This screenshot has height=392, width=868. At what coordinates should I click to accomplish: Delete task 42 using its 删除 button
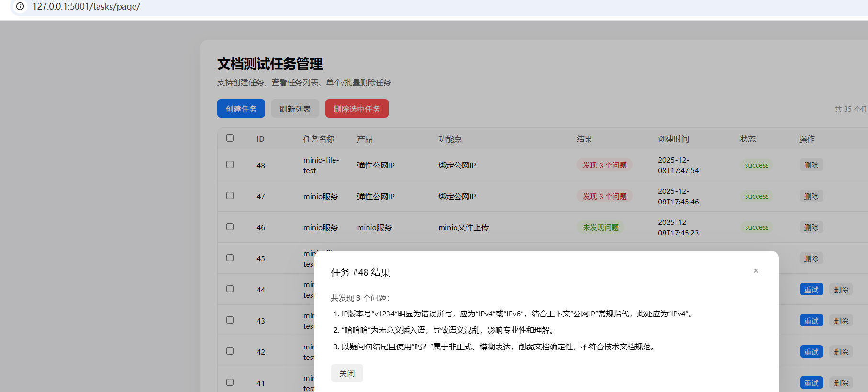click(x=841, y=352)
